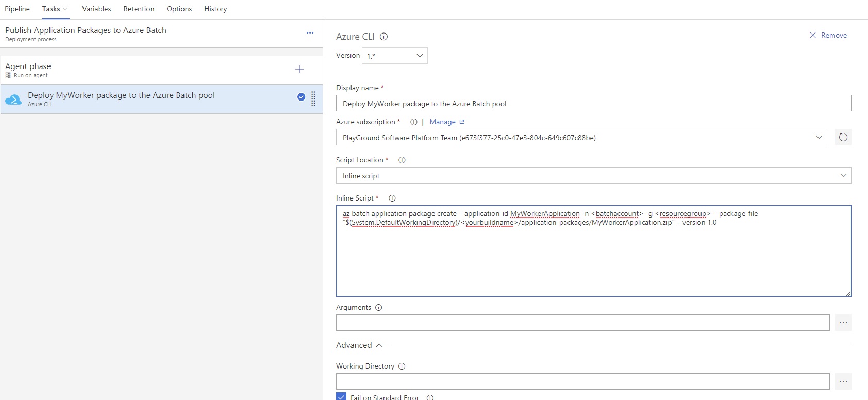Image resolution: width=868 pixels, height=400 pixels.
Task: Click the blue checkmark on the Deploy MyWorker task
Action: 301,97
